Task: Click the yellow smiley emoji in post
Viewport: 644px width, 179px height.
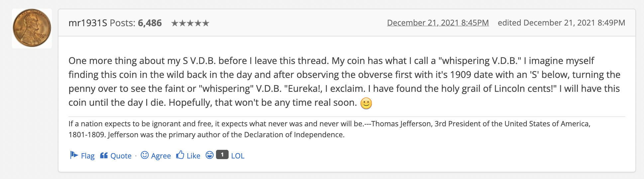Action: pyautogui.click(x=366, y=103)
